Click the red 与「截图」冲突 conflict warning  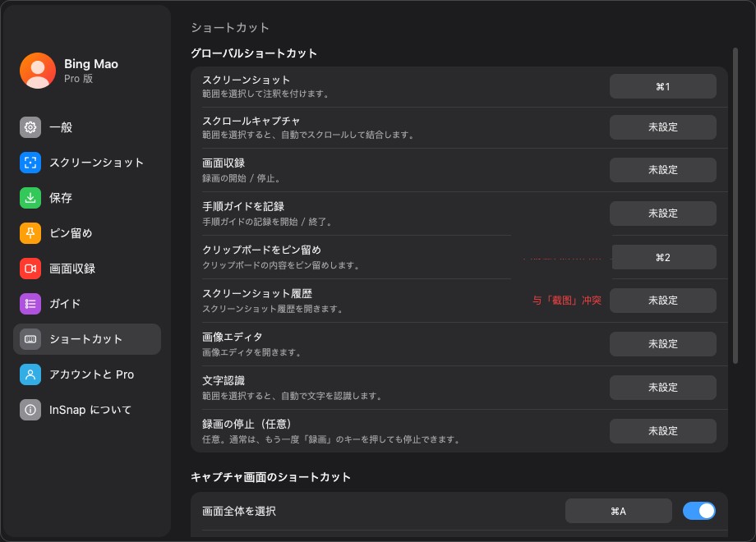(567, 301)
